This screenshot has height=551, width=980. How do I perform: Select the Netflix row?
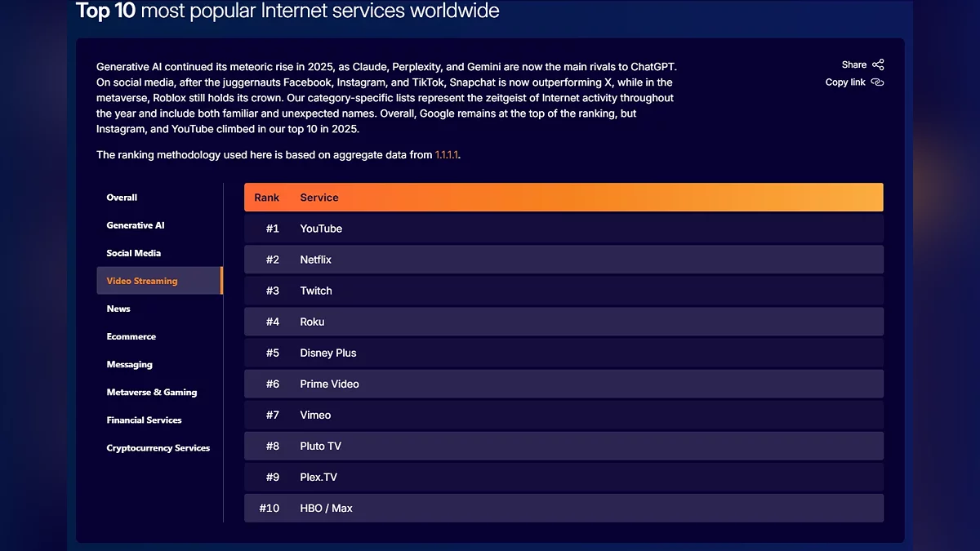coord(563,260)
